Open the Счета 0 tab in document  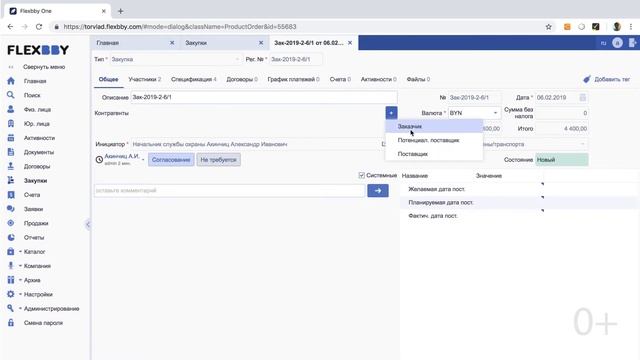[x=340, y=79]
